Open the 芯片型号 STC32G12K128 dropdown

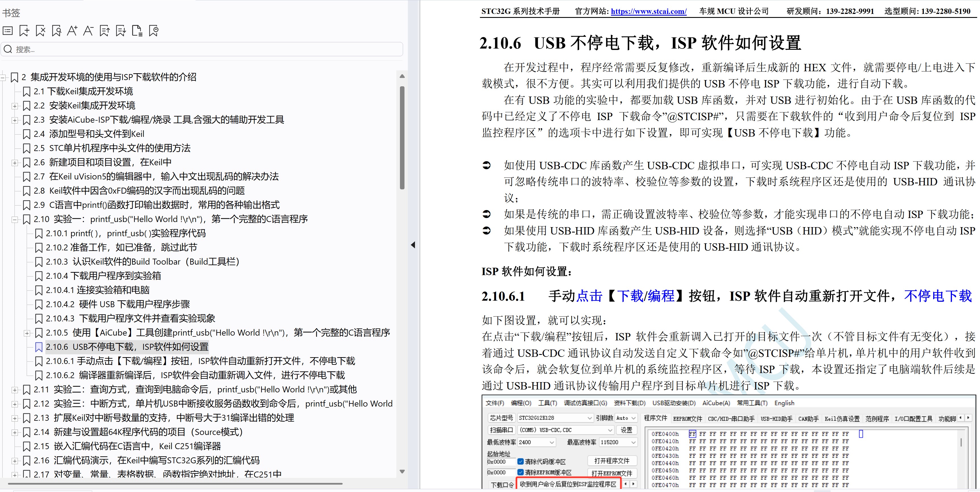[x=589, y=418]
